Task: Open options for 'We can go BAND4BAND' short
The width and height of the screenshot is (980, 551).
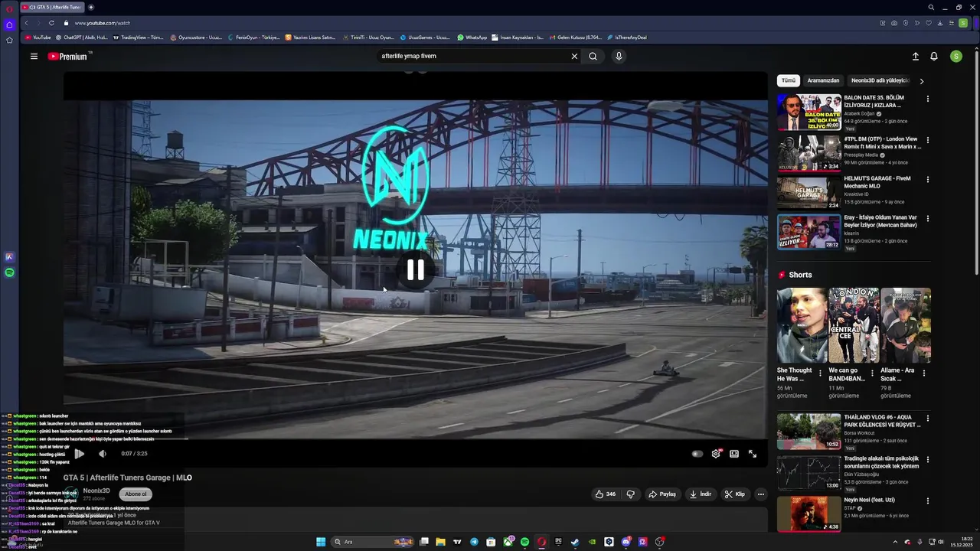Action: click(x=872, y=373)
